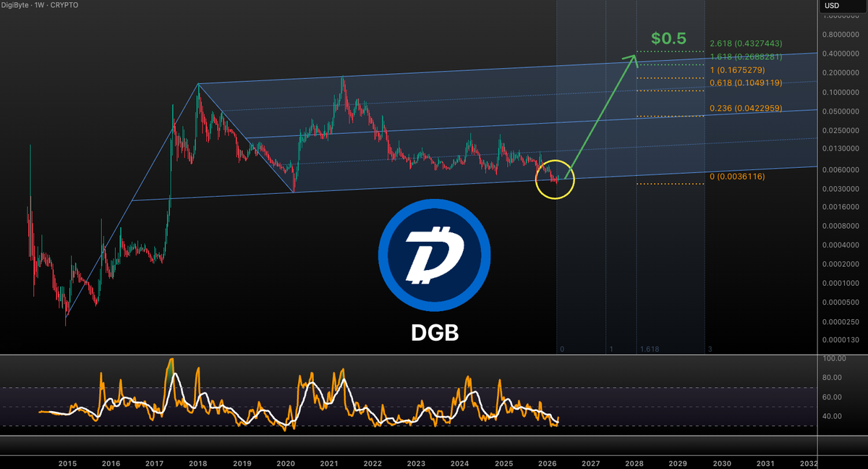Screen dimensions: 868x469
Task: Click the 2025 time axis label
Action: [503, 462]
